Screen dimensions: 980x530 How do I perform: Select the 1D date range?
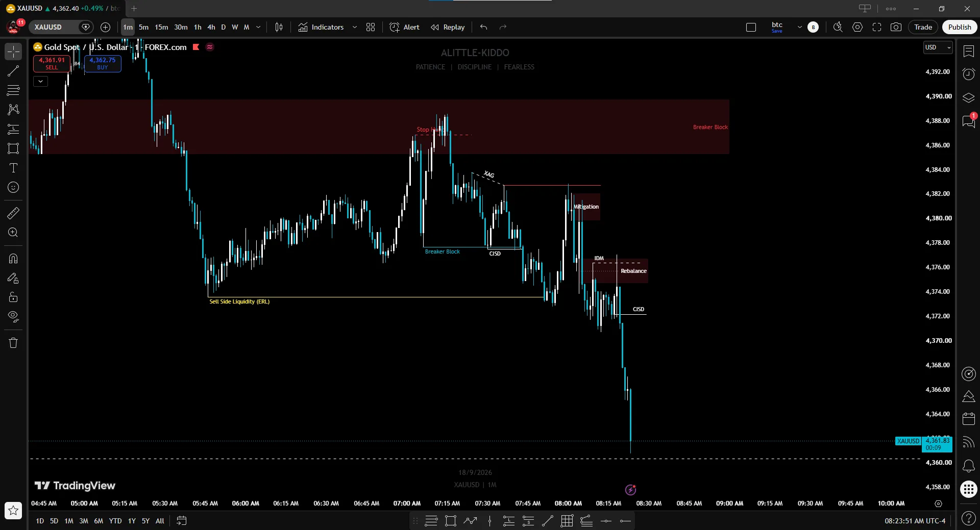click(x=40, y=521)
